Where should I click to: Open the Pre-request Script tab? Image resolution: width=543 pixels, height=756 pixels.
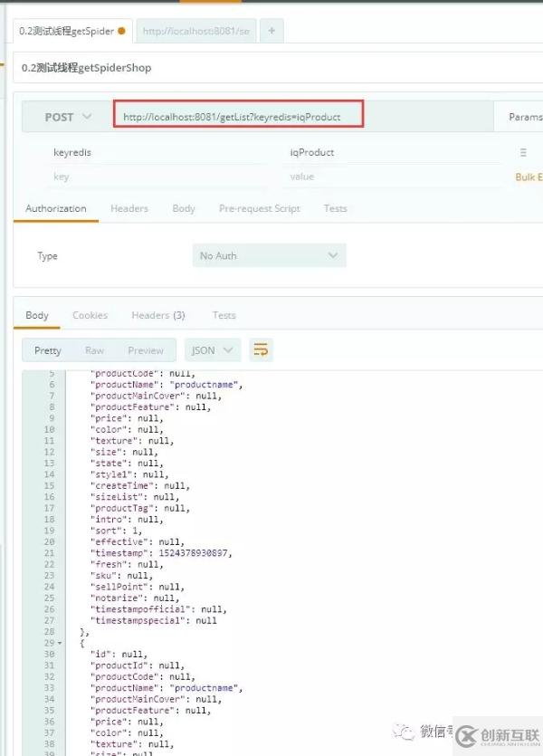click(259, 209)
